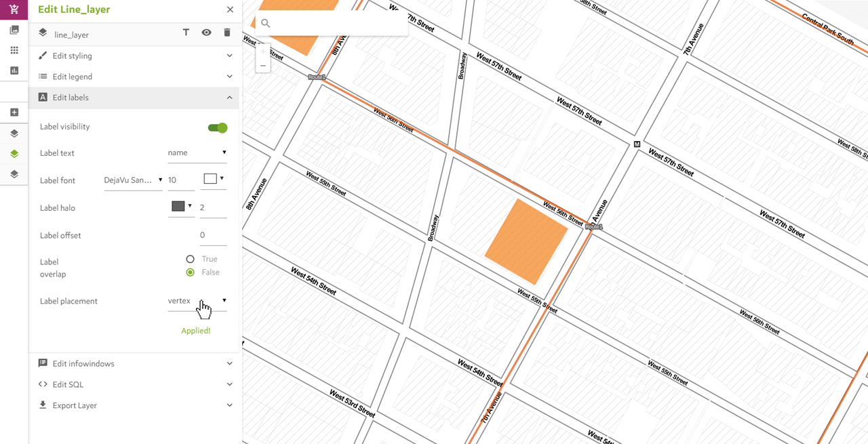The height and width of the screenshot is (444, 868).
Task: Select True for Label overlap
Action: click(190, 259)
